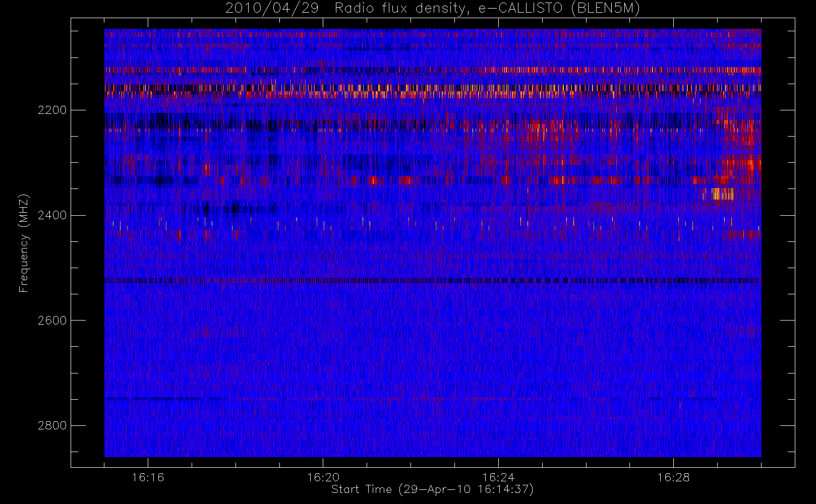This screenshot has height=504, width=816.
Task: Click the 16:16 time tick label
Action: tap(148, 477)
